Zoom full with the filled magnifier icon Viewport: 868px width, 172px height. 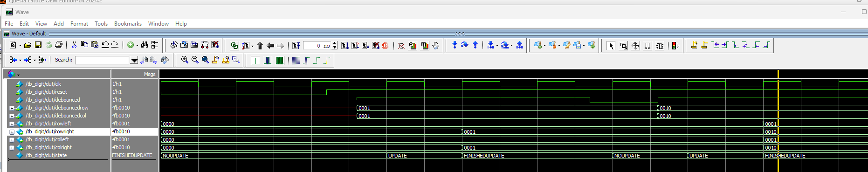(205, 60)
